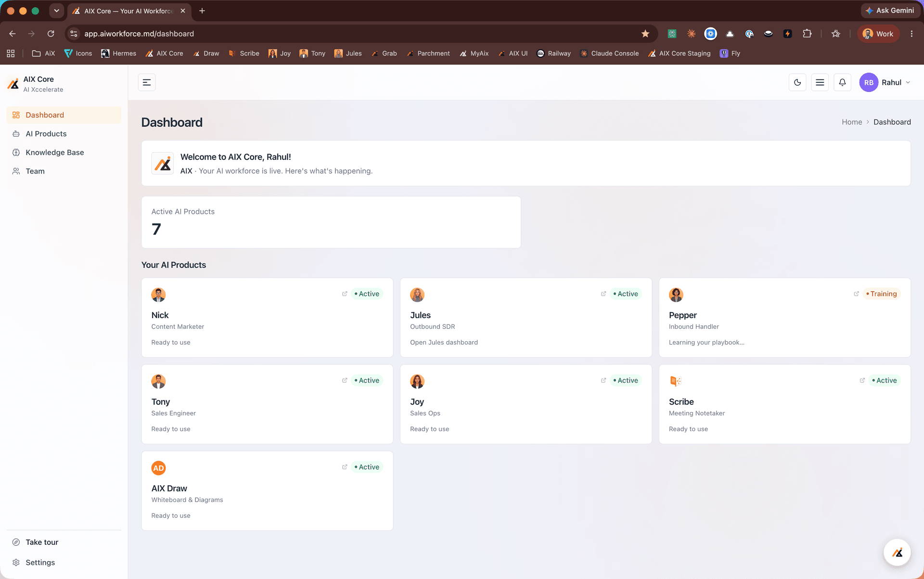Screen dimensions: 924x579
Task: Click the AD badge on AIX Draw
Action: pyautogui.click(x=158, y=468)
